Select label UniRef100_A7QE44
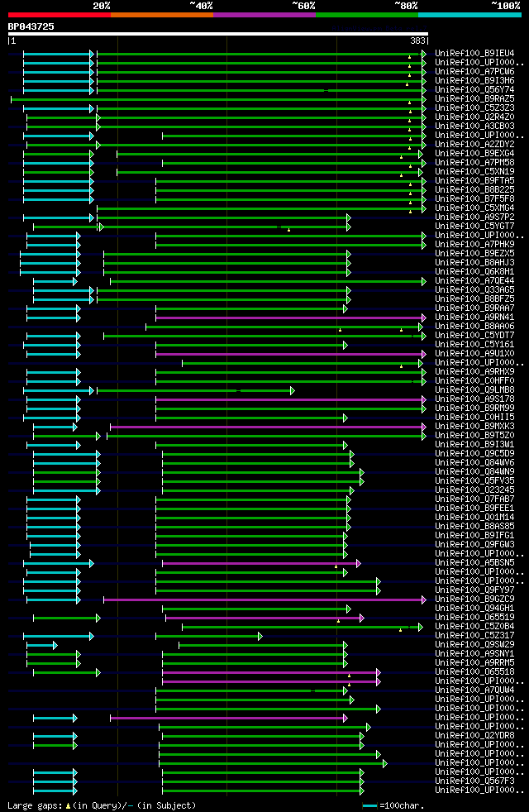The width and height of the screenshot is (529, 812). (474, 281)
